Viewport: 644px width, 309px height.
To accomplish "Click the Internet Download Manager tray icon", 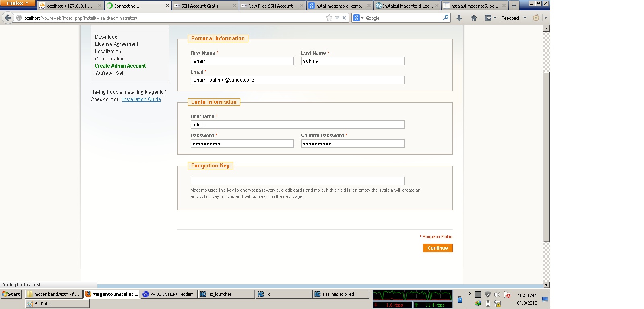I will click(x=478, y=303).
